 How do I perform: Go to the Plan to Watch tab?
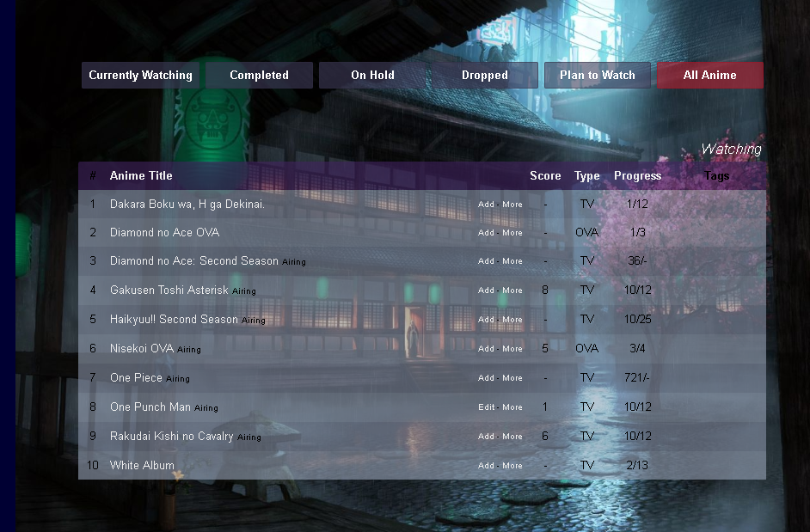pyautogui.click(x=597, y=76)
